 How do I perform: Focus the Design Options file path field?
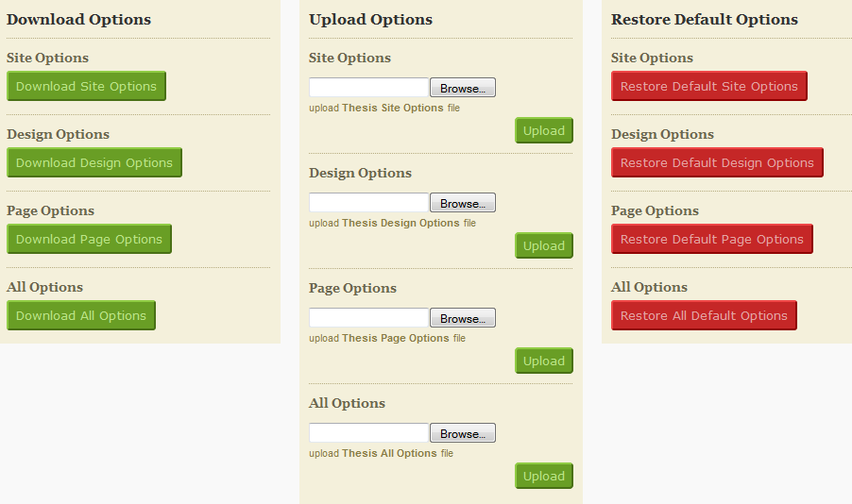369,203
